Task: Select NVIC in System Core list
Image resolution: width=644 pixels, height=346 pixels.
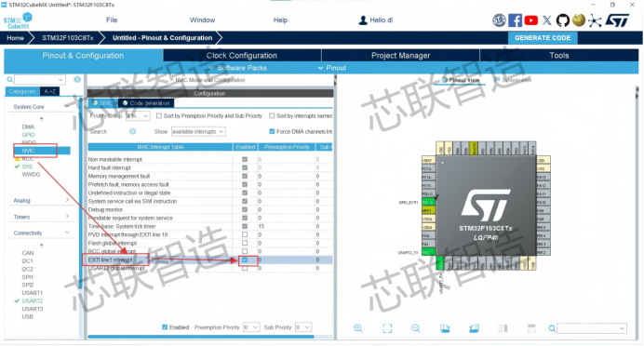Action: pyautogui.click(x=28, y=151)
